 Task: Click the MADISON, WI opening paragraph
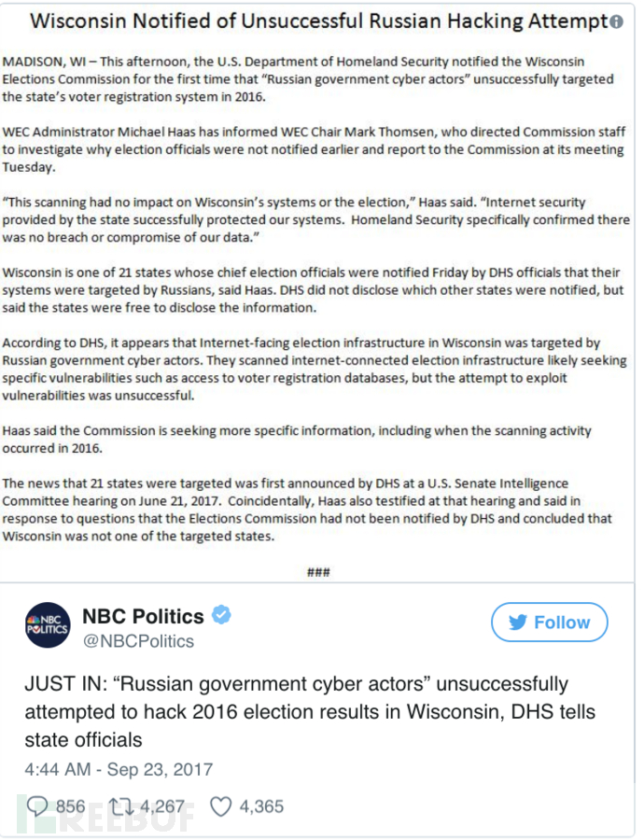pyautogui.click(x=308, y=79)
